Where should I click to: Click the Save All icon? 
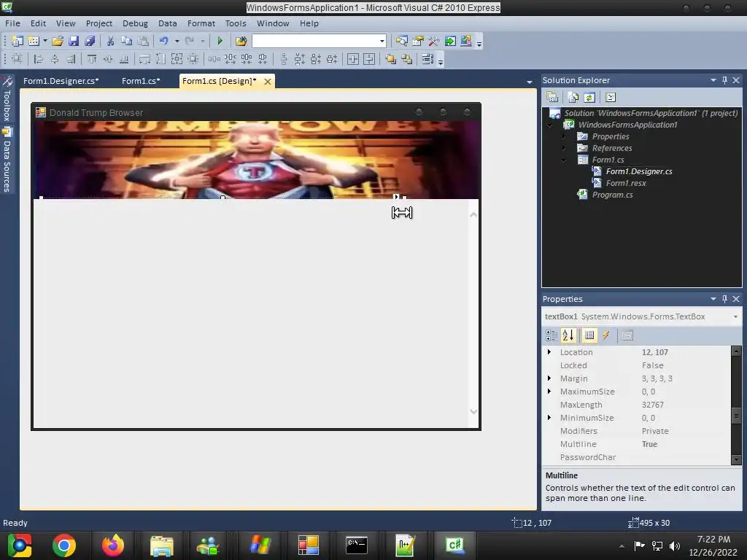90,41
